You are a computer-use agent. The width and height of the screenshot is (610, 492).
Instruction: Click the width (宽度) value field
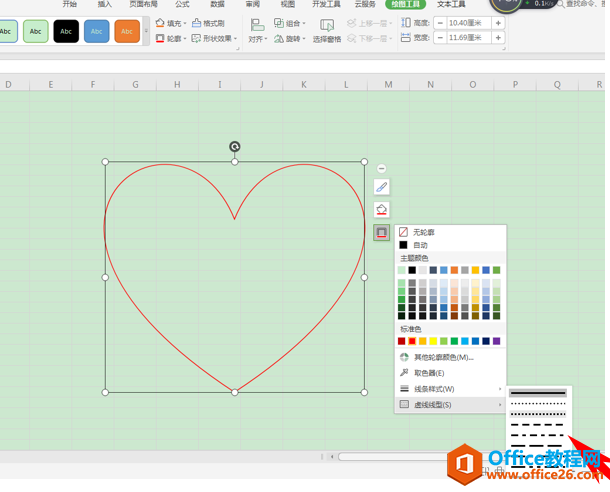469,38
